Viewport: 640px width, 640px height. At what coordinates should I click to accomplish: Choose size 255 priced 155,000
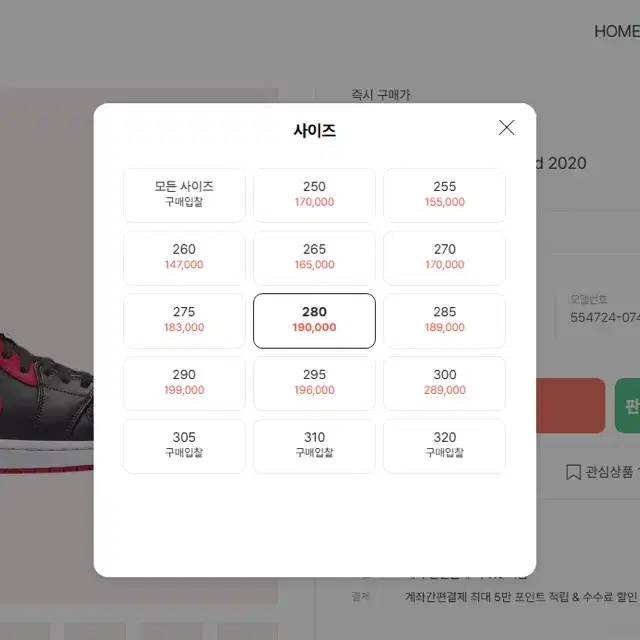444,196
